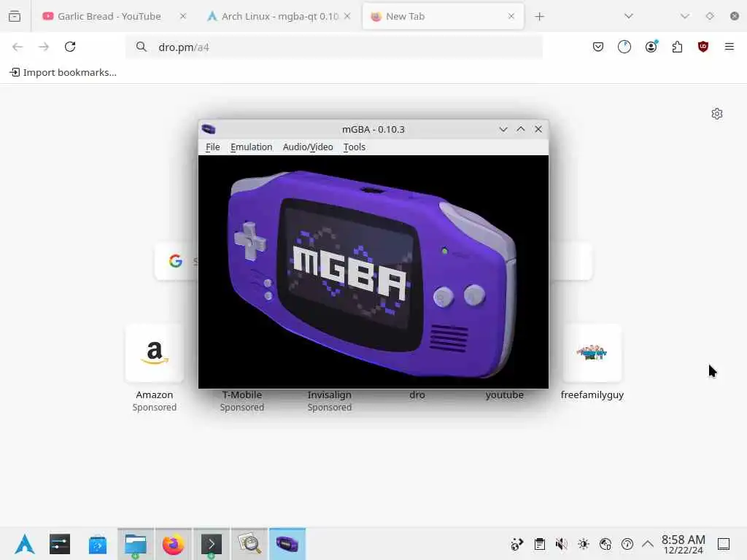The width and height of the screenshot is (747, 560).
Task: Open the Konsole terminal taskbar icon
Action: pyautogui.click(x=212, y=544)
